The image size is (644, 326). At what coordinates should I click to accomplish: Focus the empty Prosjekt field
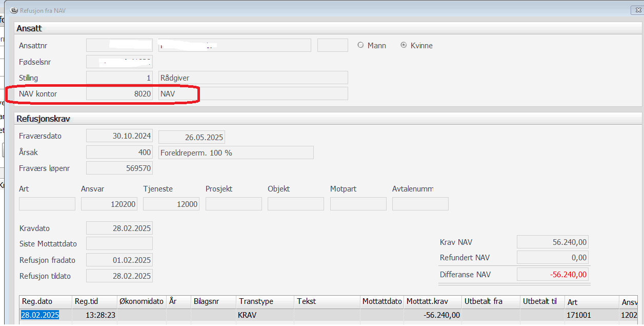233,204
